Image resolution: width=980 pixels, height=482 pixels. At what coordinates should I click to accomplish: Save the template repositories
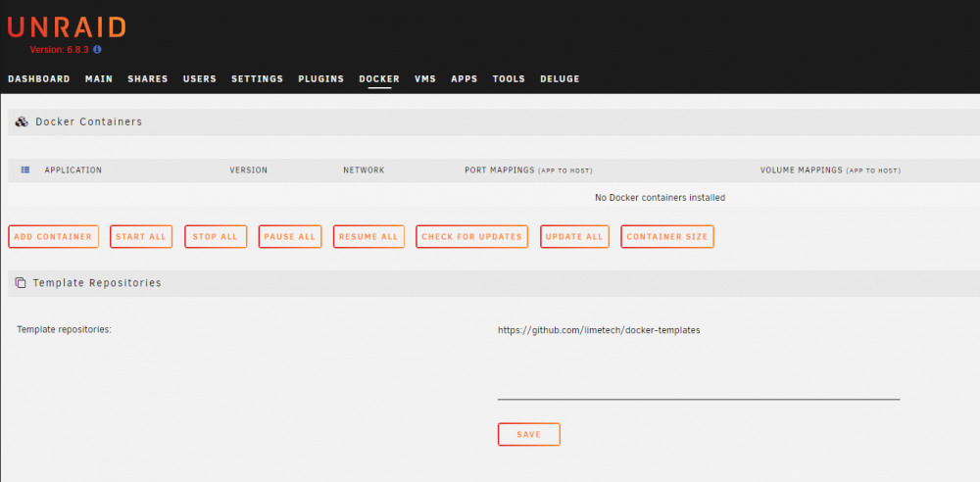point(529,435)
